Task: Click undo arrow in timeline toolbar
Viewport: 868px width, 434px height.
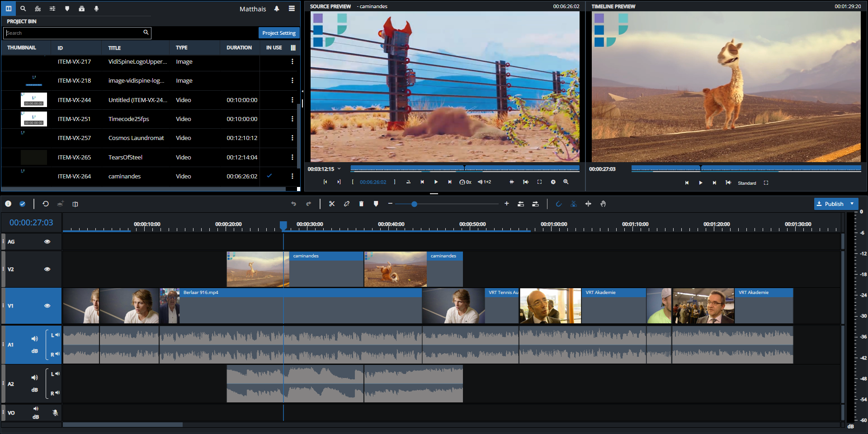Action: 293,204
